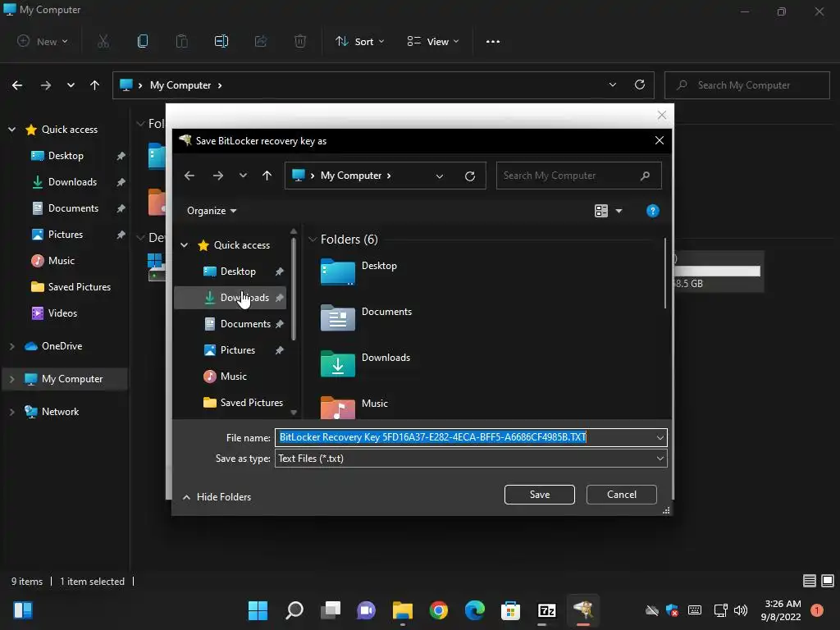Click view layout icon in save dialog
The height and width of the screenshot is (630, 840).
[x=601, y=211]
